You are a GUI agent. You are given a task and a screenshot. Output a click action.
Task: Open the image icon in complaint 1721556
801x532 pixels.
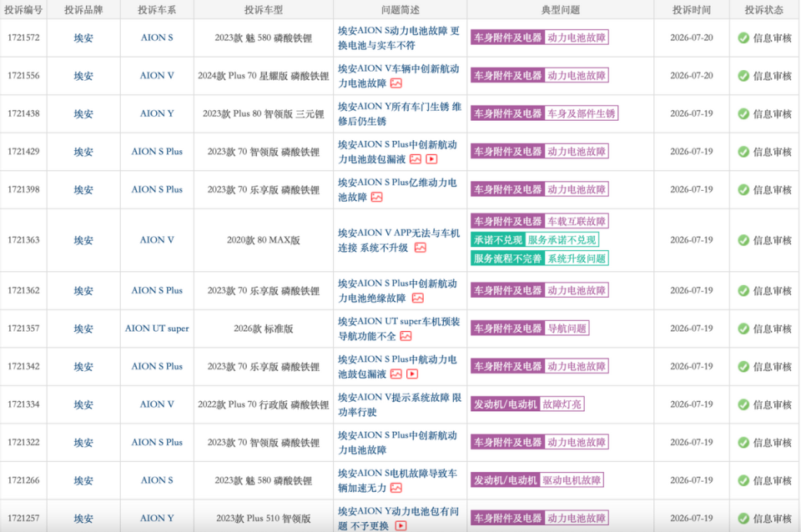tap(395, 83)
